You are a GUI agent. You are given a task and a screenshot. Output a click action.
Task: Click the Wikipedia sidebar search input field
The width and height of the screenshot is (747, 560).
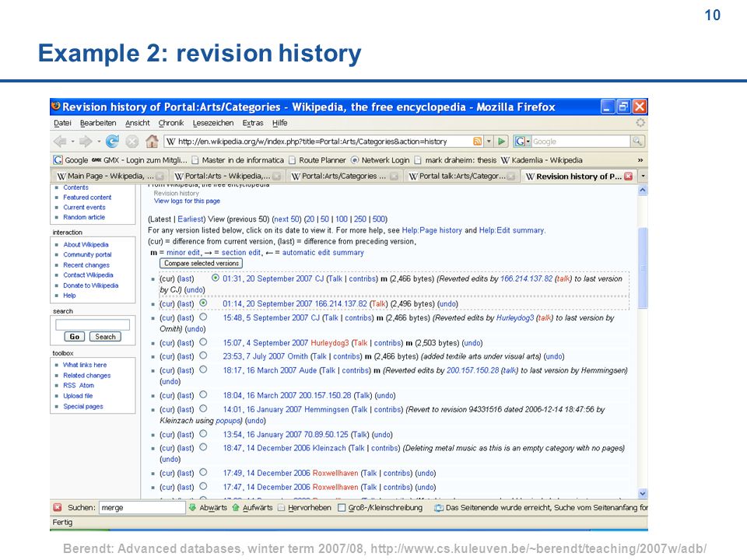click(93, 325)
